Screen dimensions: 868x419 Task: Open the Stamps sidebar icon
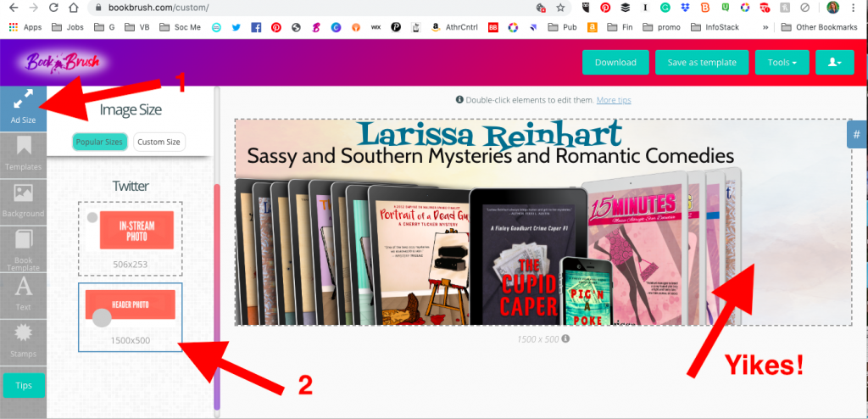point(23,339)
